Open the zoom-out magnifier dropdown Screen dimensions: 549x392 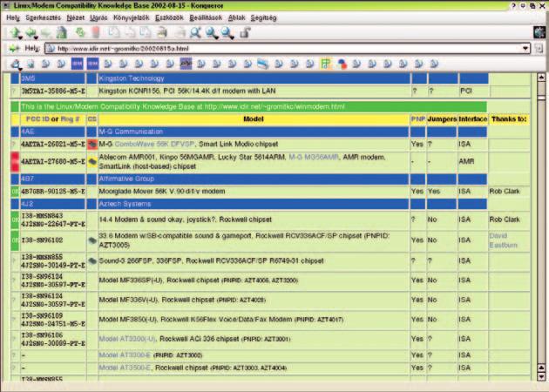click(x=227, y=33)
